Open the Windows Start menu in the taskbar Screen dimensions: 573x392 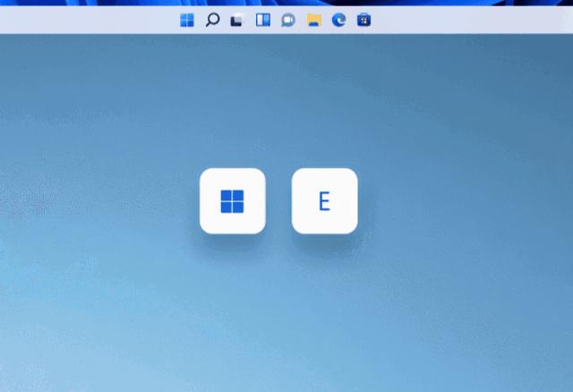point(187,20)
